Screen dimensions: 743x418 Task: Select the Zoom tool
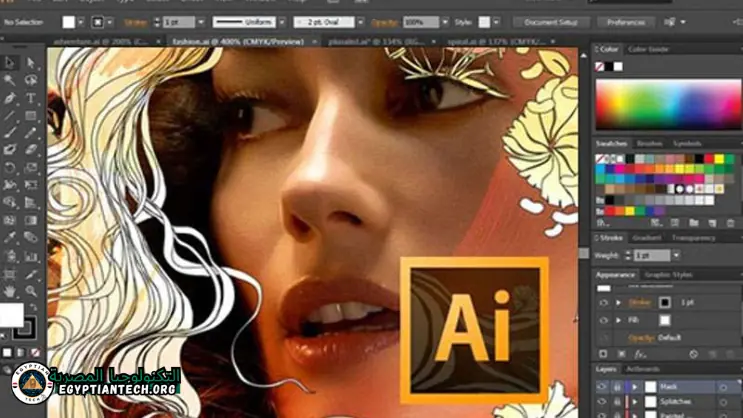click(31, 291)
